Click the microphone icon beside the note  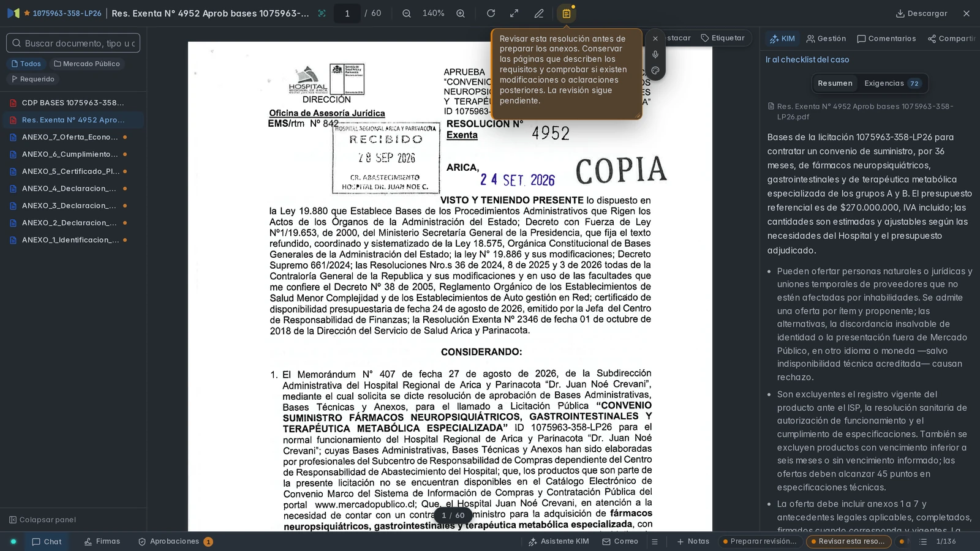[x=655, y=54]
